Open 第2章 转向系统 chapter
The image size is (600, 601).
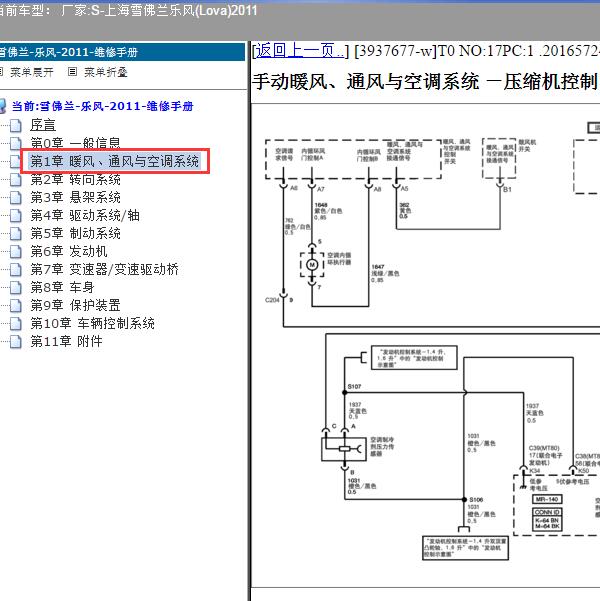[x=76, y=179]
